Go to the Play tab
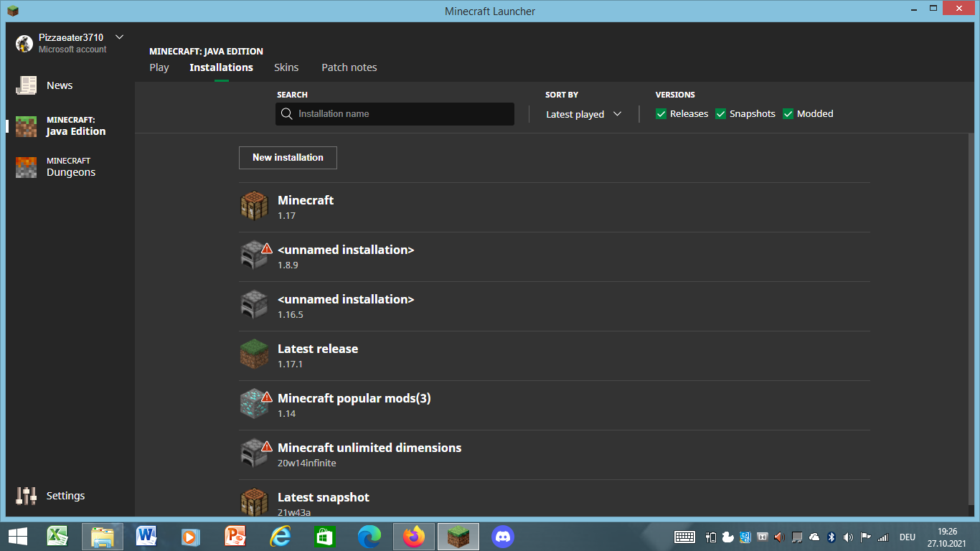The width and height of the screenshot is (980, 551). click(x=159, y=67)
